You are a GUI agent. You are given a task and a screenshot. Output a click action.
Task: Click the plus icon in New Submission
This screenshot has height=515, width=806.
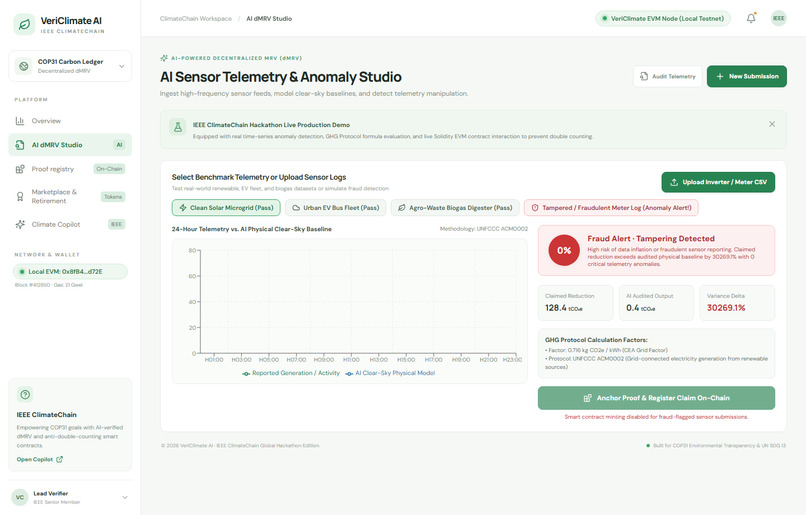click(x=720, y=77)
